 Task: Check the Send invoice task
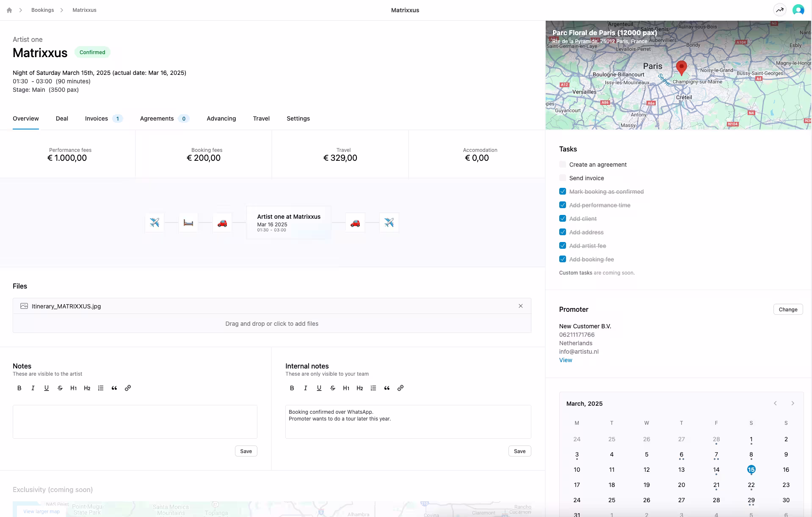click(563, 178)
